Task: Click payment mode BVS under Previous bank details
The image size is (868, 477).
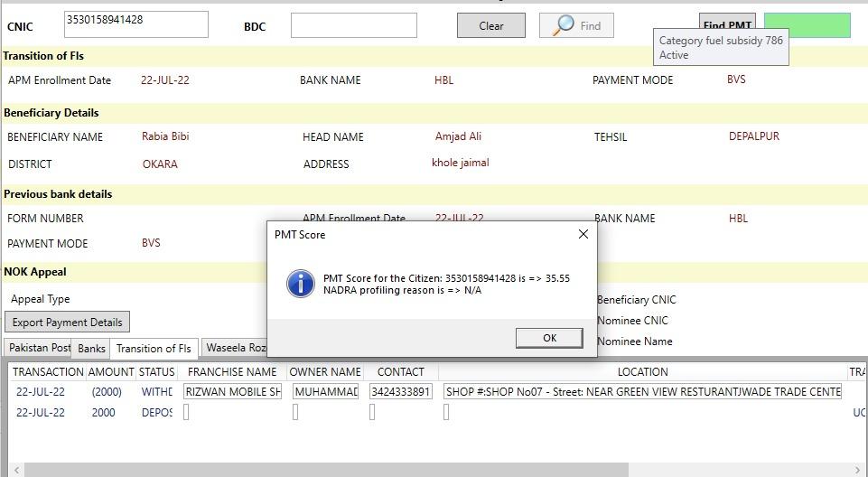Action: pyautogui.click(x=151, y=242)
